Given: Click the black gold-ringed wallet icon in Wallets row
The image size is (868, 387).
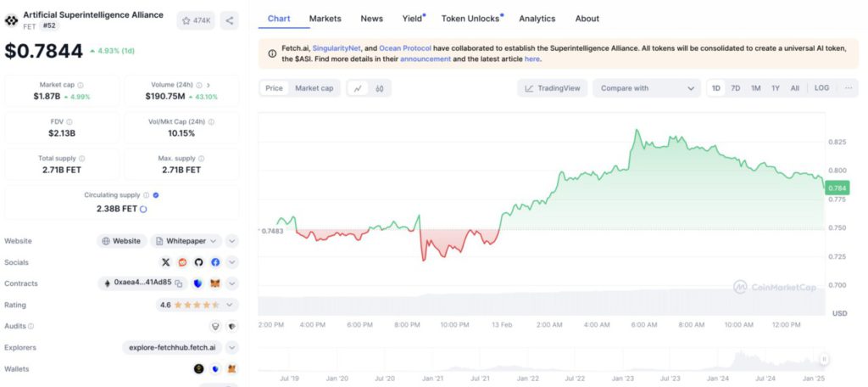Looking at the screenshot, I should coord(198,368).
